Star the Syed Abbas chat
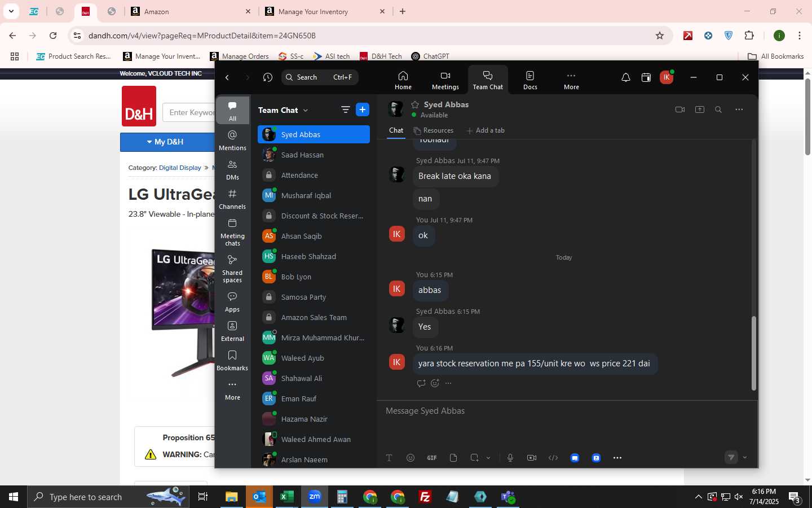Screen dimensions: 812x508 click(x=415, y=104)
